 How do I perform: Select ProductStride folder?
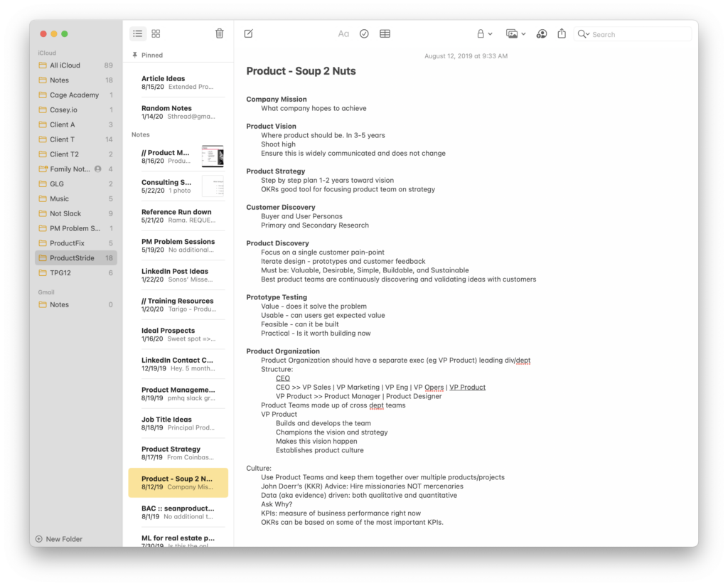pyautogui.click(x=75, y=258)
